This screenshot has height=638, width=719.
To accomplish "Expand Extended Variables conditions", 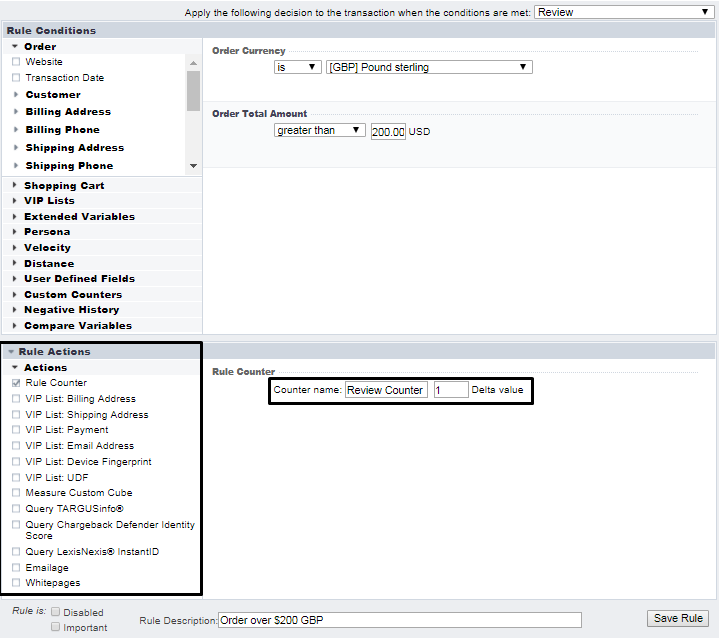I will (15, 216).
